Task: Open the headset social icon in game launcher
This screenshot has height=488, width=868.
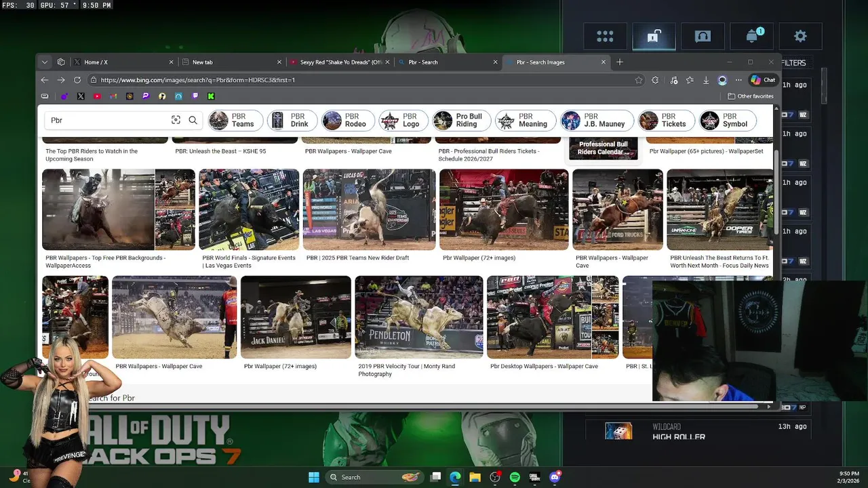Action: 703,37
